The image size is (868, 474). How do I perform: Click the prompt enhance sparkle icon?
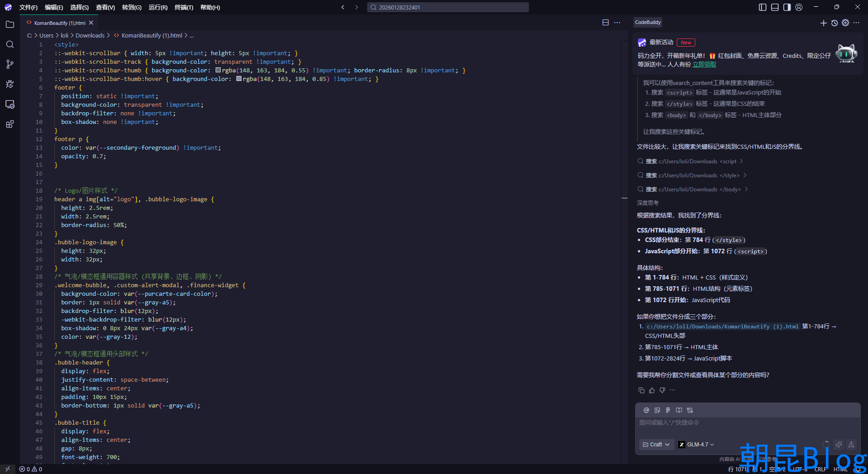839,445
